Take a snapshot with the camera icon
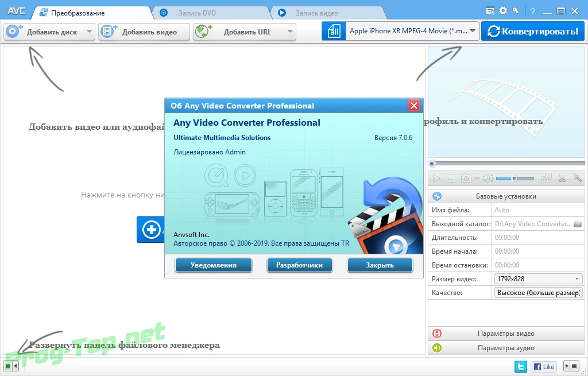Screen dimensions: 588x376 (466, 179)
